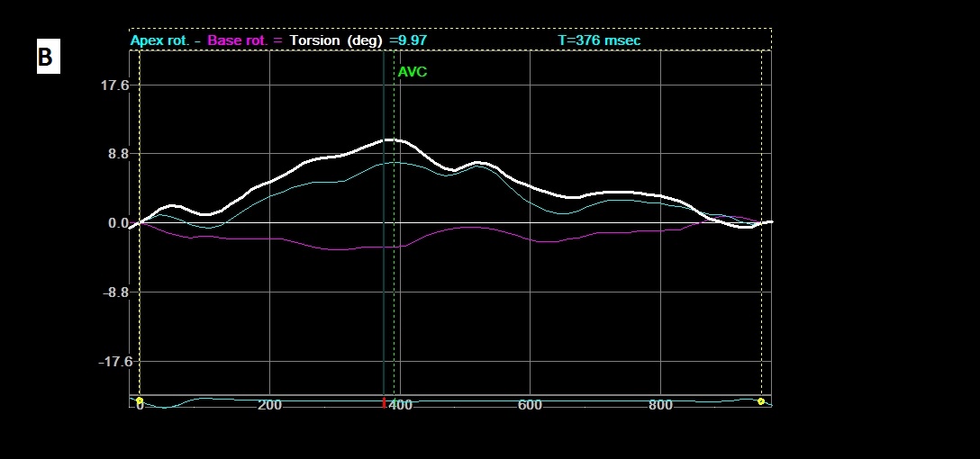Click the 8.8 label on the y-axis

point(118,154)
